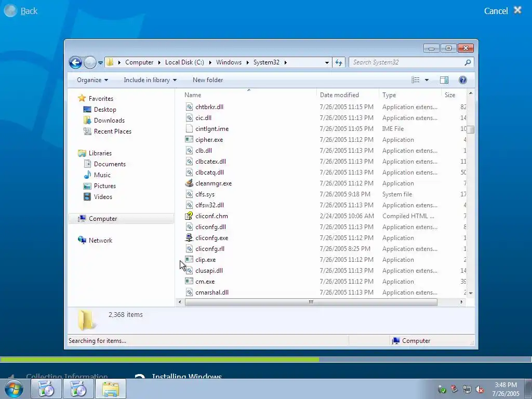This screenshot has width=532, height=399.
Task: Sort by the Type column header
Action: click(x=410, y=95)
